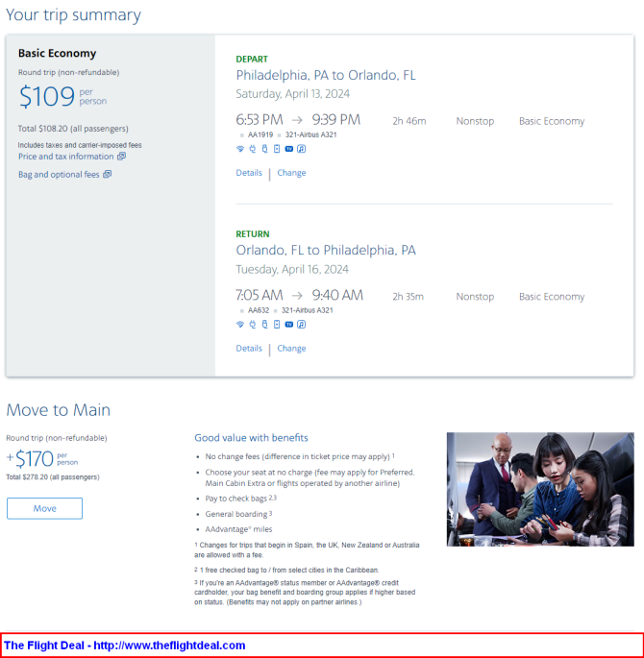Click the USB power icon on flight AA632
644x658 pixels.
click(x=264, y=325)
